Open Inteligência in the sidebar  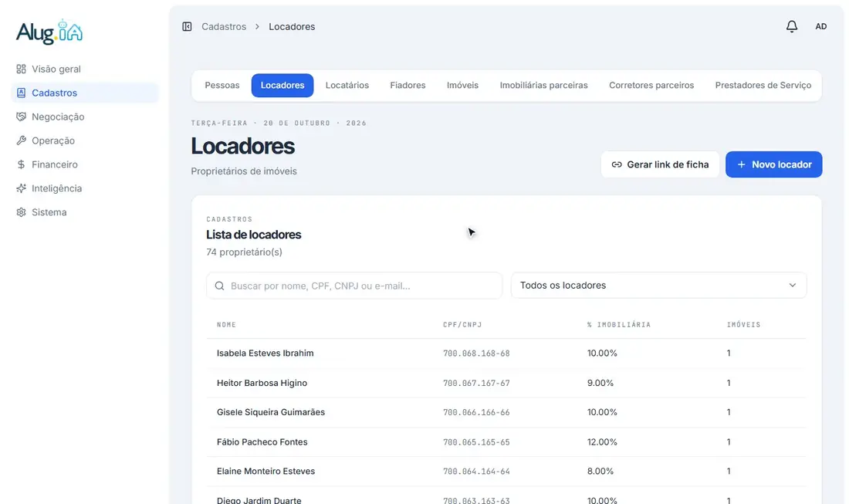click(x=85, y=188)
